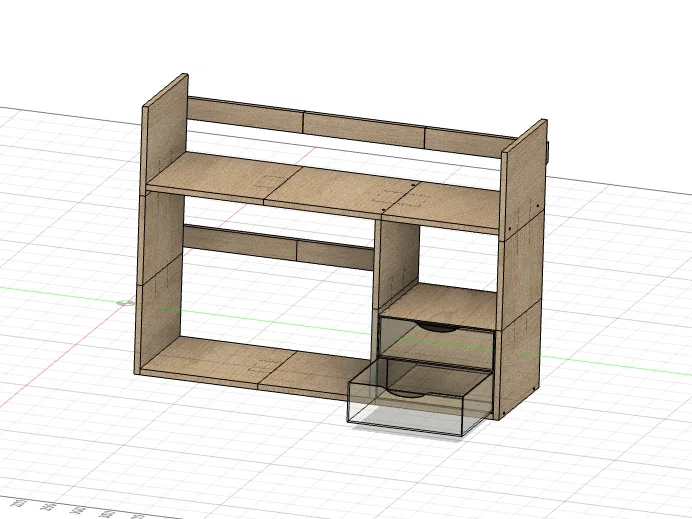Select the transparent pulled-out bottom drawer

pos(419,397)
